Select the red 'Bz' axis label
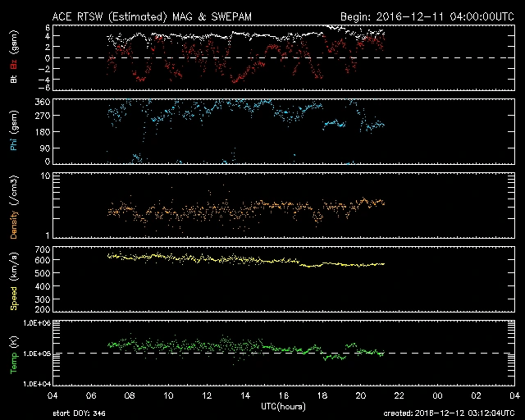 14,65
